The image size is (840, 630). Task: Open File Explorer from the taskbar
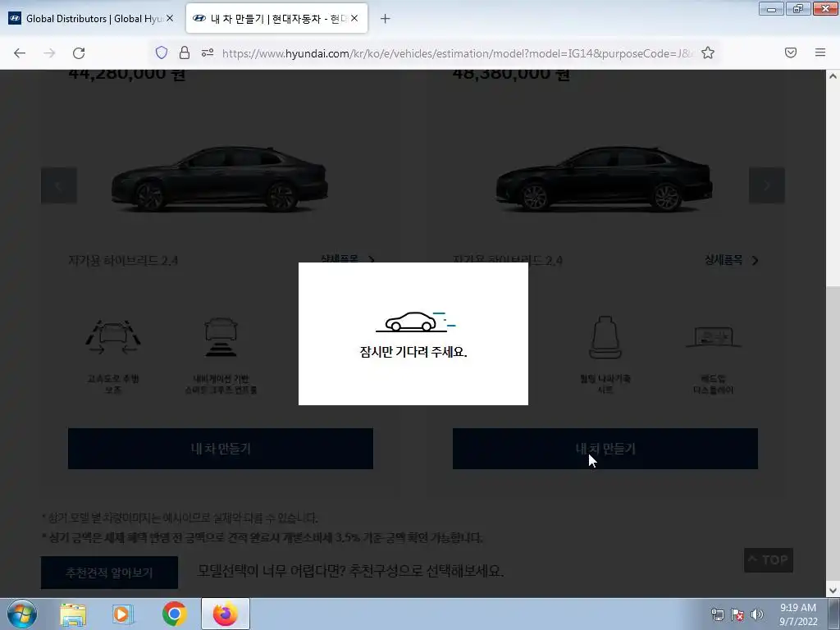point(73,614)
